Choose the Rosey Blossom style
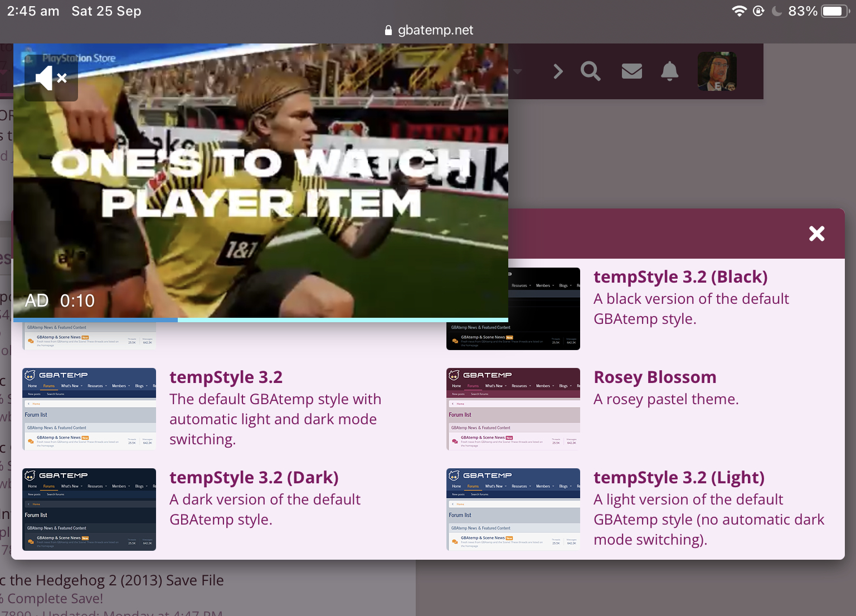 [655, 377]
